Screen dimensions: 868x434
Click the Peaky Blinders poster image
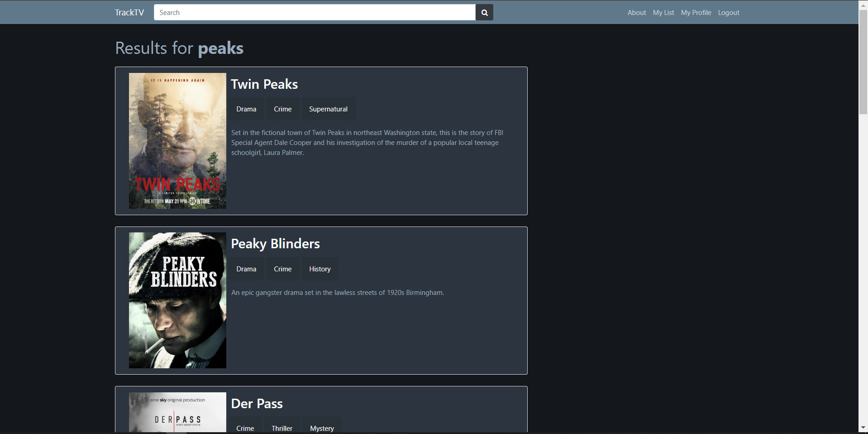177,300
